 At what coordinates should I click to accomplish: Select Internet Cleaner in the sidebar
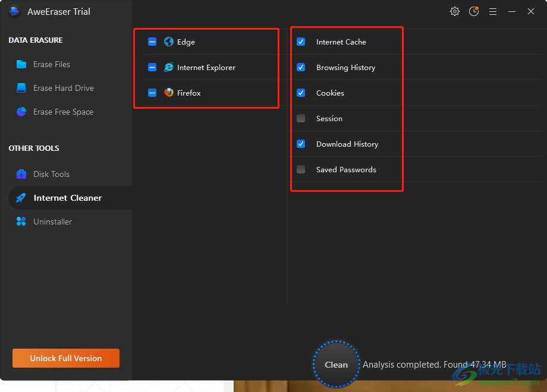(x=70, y=198)
